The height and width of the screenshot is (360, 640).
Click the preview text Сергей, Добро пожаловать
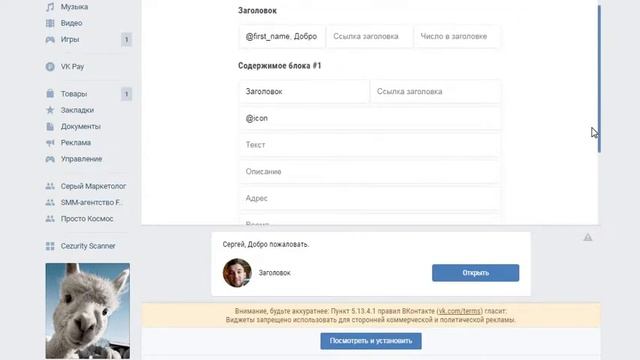click(x=266, y=244)
